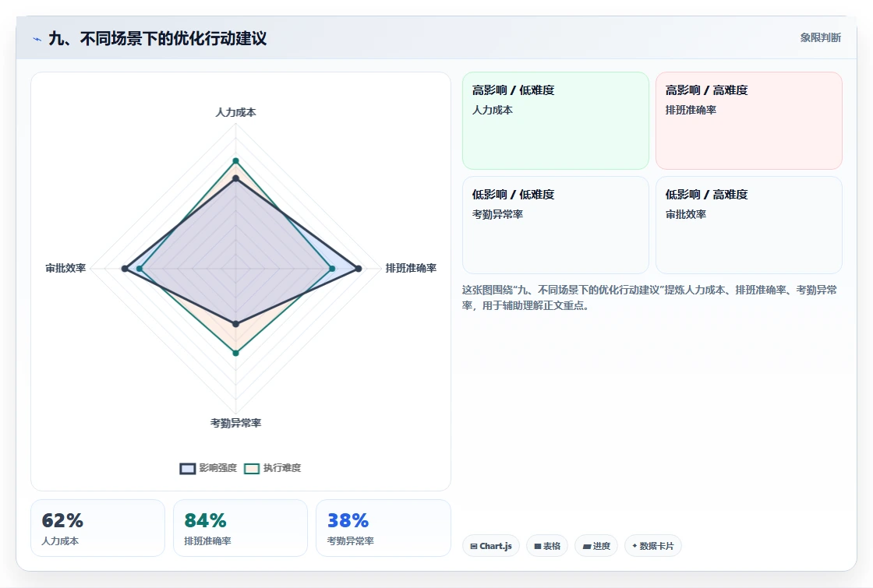Click the 象限判断 label in header
The width and height of the screenshot is (873, 588).
coord(821,38)
